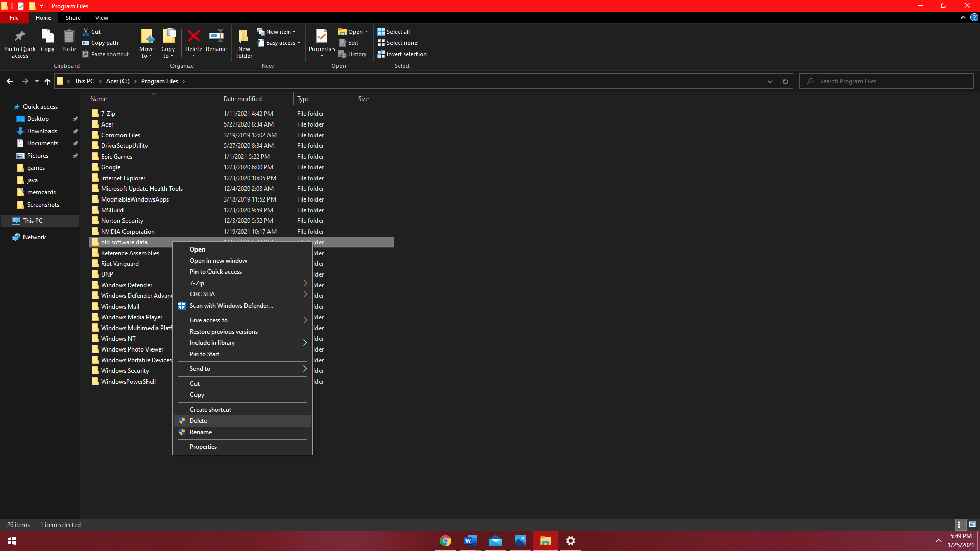Expand the Open button dropdown arrow
Image resolution: width=980 pixels, height=551 pixels.
pos(366,32)
